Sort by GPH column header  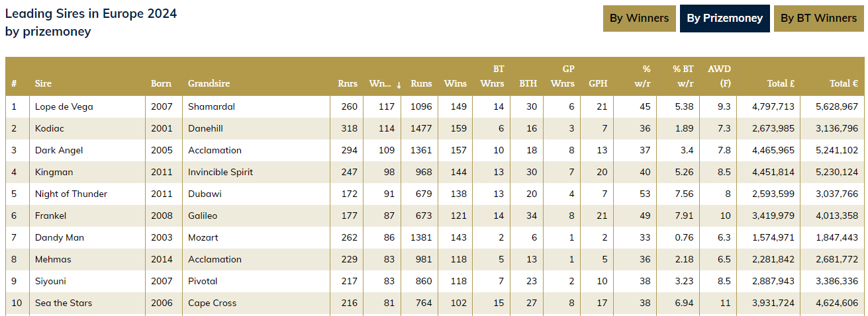tap(598, 84)
